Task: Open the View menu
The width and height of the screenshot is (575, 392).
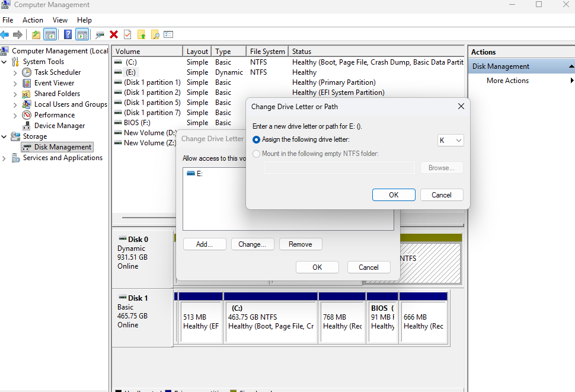Action: pos(60,20)
